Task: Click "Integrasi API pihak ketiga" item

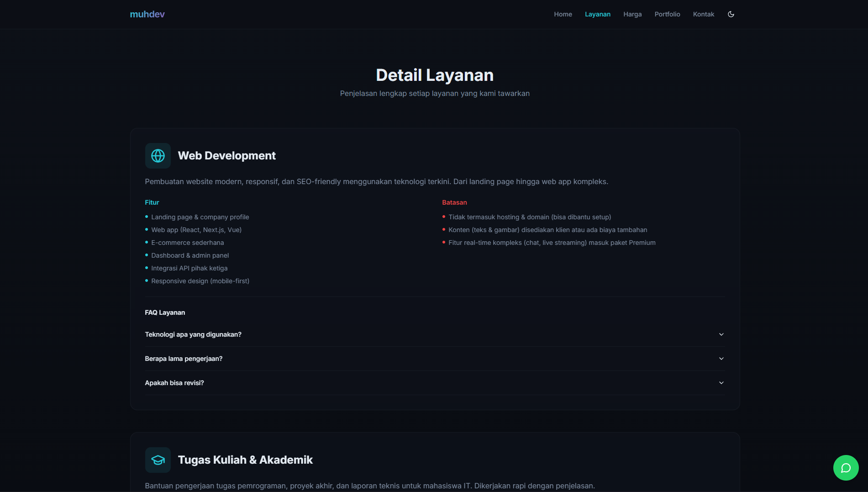Action: point(189,268)
